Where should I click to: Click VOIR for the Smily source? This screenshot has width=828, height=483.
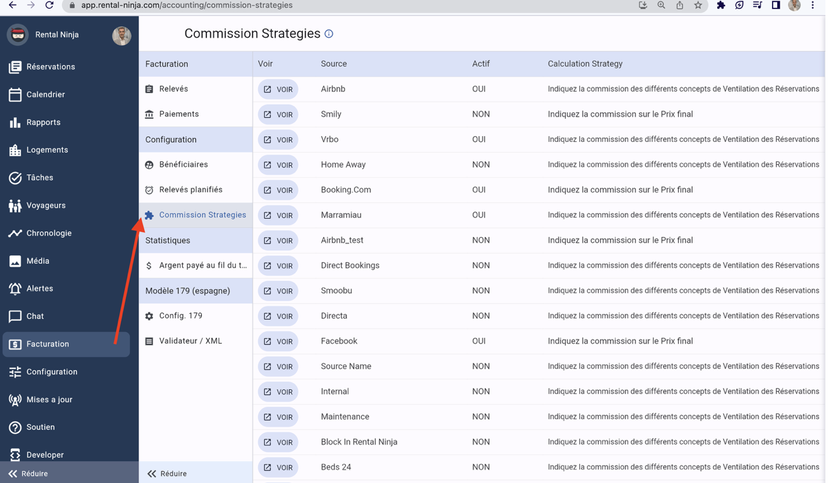click(278, 115)
